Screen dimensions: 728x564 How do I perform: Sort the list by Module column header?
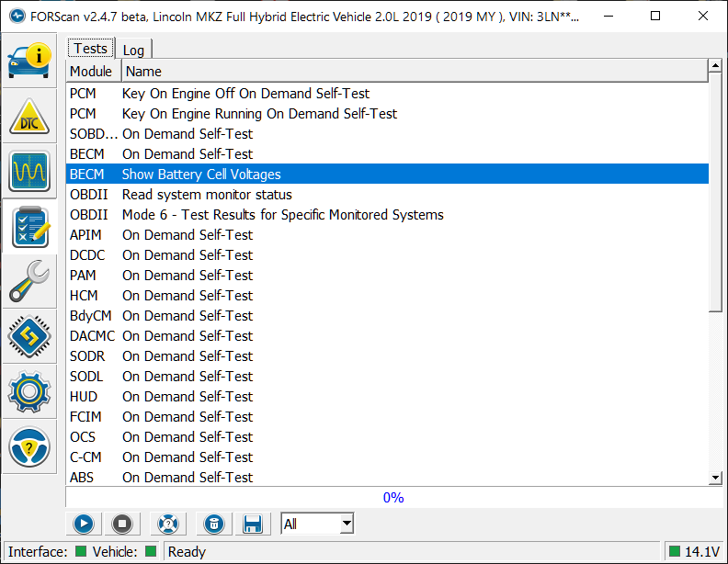click(x=91, y=71)
